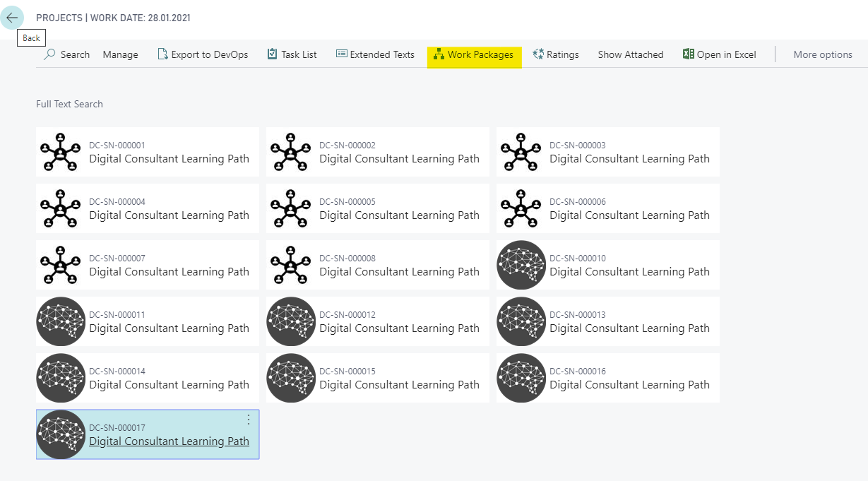Click the brain thumbnail of DC-SN-000010
868x481 pixels.
coord(521,265)
